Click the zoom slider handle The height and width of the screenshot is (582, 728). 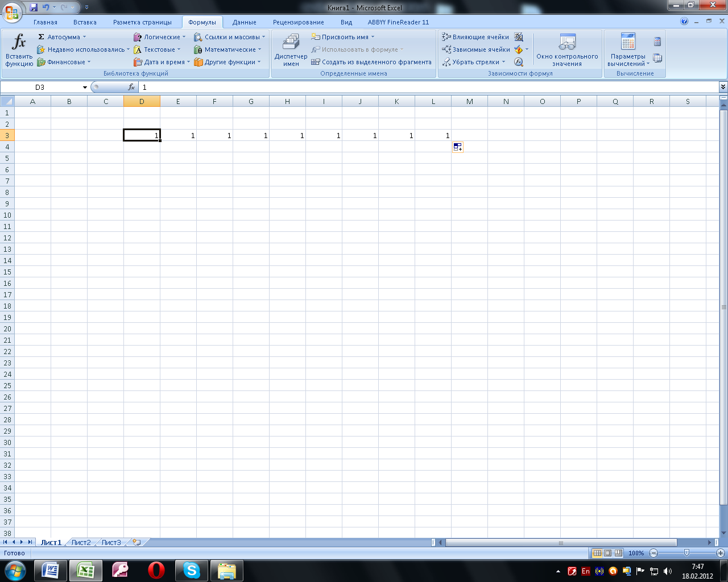pyautogui.click(x=686, y=553)
